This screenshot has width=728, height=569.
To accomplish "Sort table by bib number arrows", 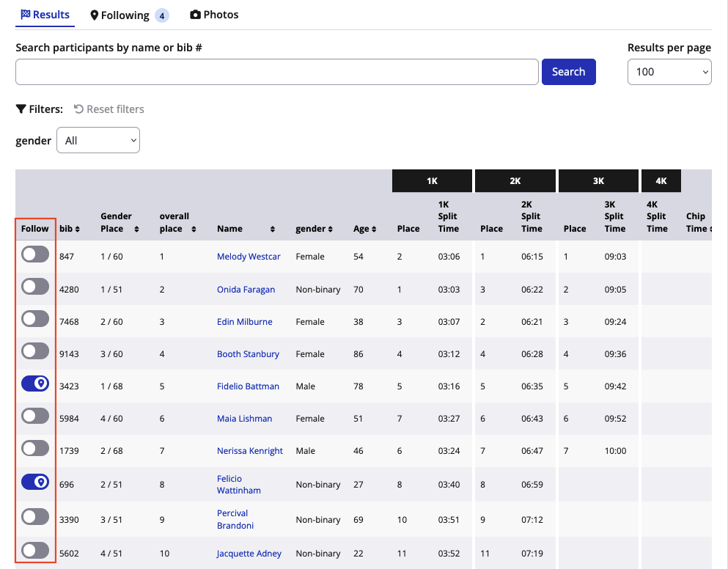I will (x=78, y=230).
